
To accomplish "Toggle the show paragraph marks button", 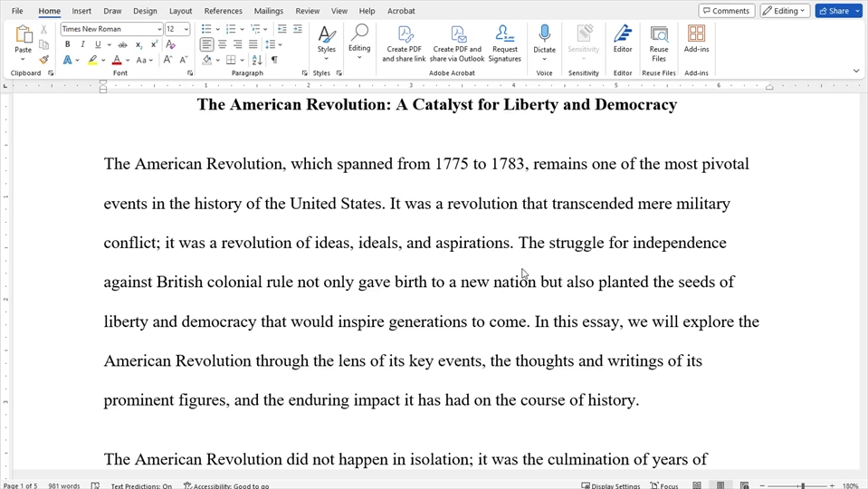I will (274, 60).
